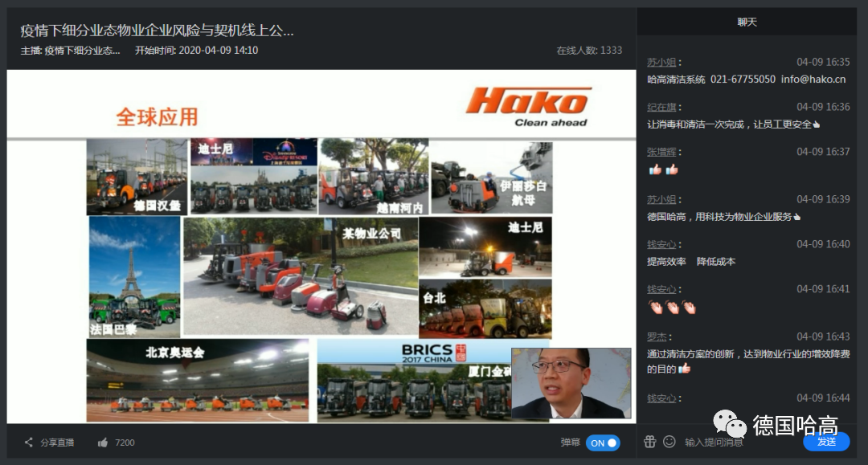Toggle the 弹幕 ON switch off
This screenshot has height=465, width=868.
coord(603,443)
